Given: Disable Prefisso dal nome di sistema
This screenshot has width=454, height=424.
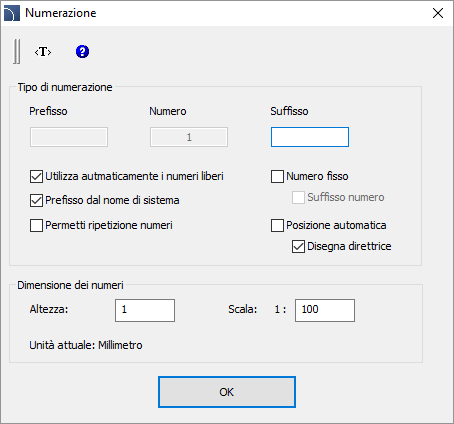Looking at the screenshot, I should point(36,201).
